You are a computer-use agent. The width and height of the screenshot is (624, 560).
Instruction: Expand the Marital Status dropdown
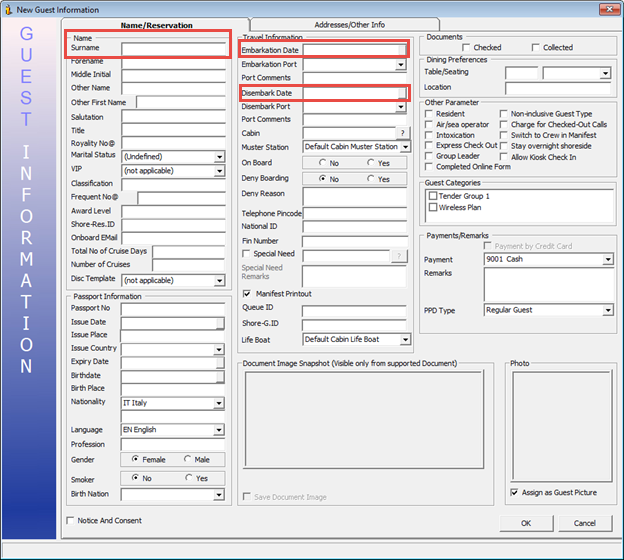(x=219, y=157)
